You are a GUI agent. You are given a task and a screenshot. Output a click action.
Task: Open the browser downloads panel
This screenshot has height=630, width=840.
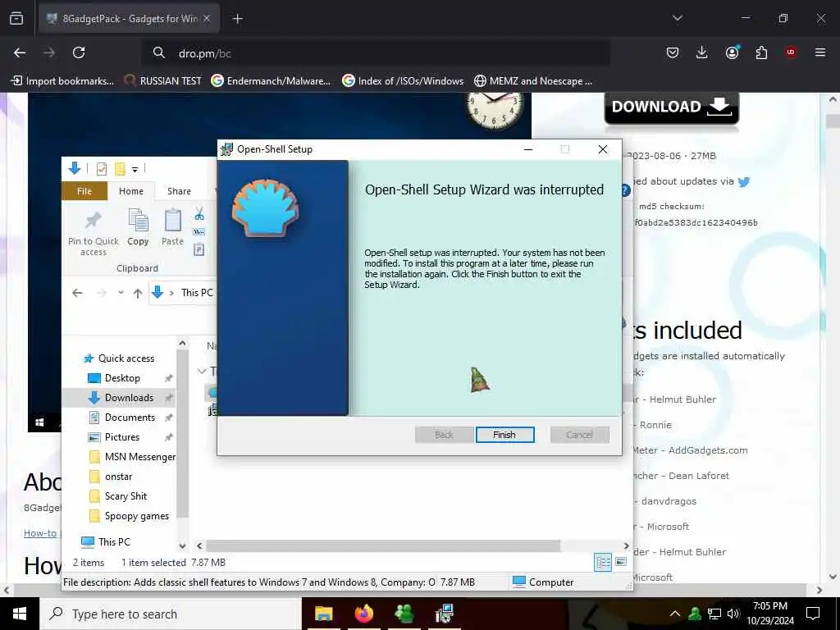pos(702,52)
